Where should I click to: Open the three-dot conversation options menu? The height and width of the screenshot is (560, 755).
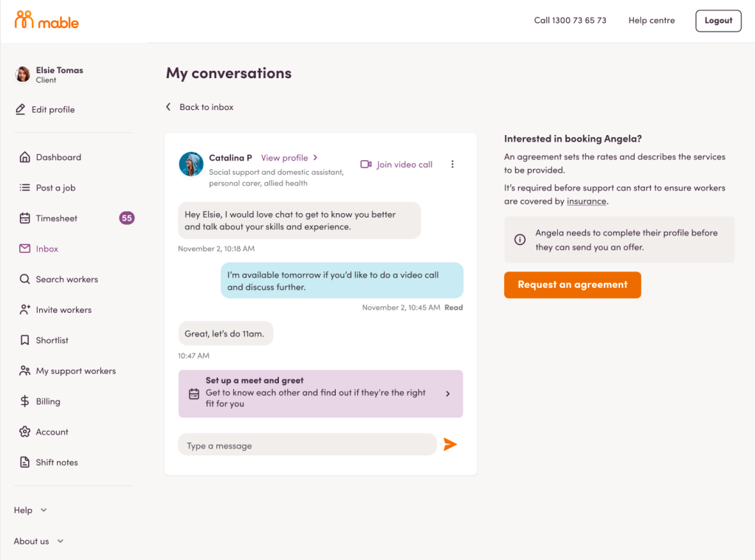pos(452,165)
